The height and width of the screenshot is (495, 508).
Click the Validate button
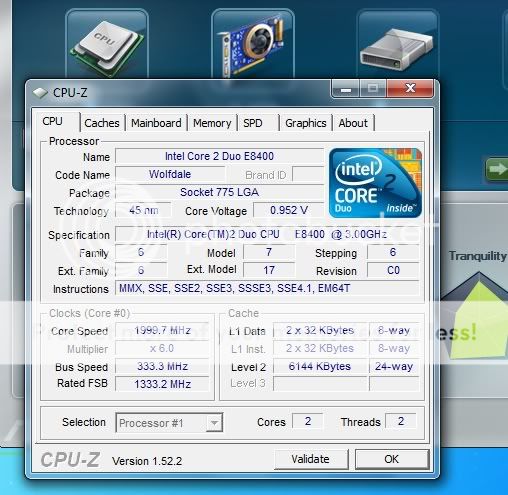click(x=311, y=459)
